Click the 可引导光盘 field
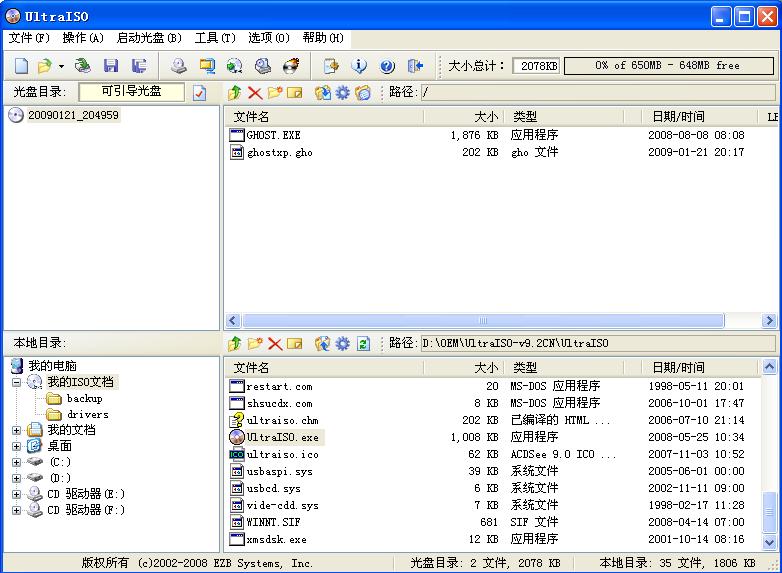This screenshot has height=573, width=782. click(x=132, y=91)
